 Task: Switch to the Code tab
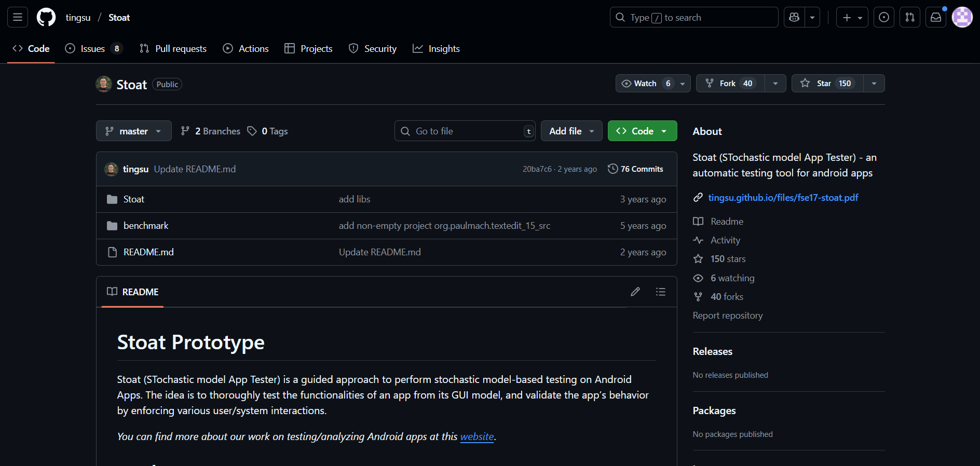click(31, 48)
